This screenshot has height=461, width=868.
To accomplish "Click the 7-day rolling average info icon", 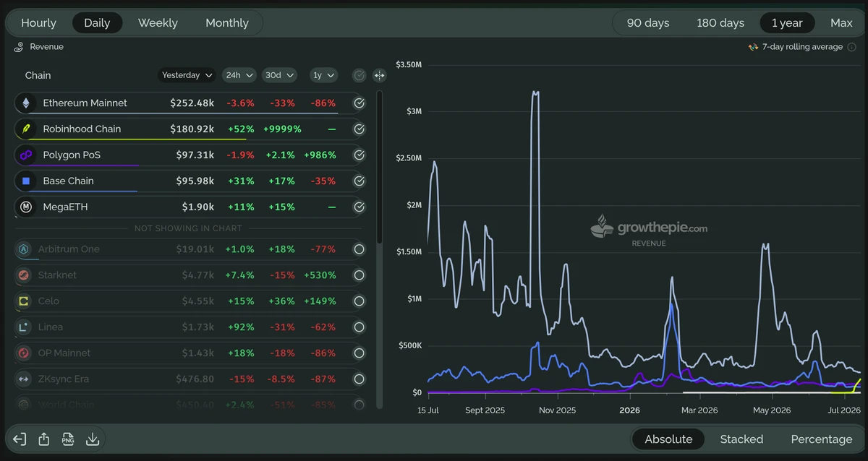I will tap(851, 47).
